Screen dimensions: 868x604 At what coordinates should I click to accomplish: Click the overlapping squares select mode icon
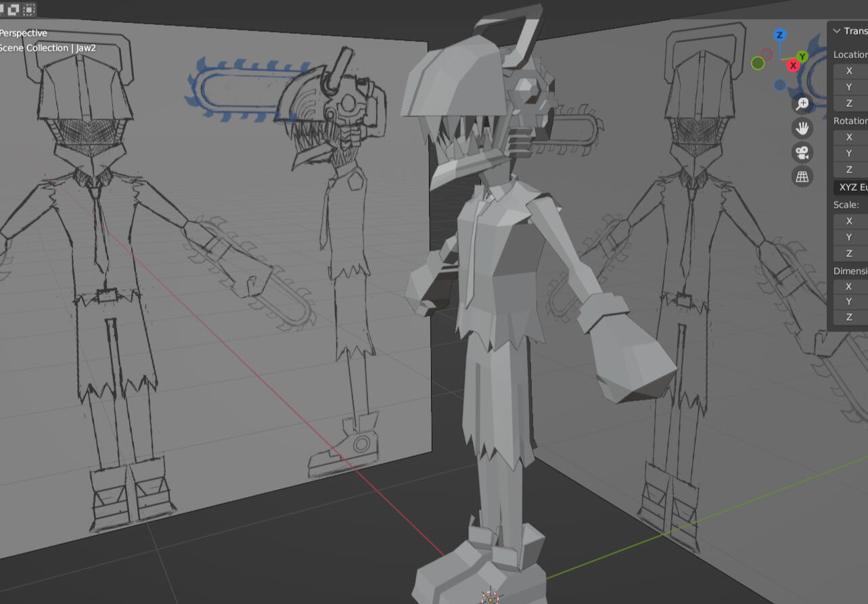[14, 9]
